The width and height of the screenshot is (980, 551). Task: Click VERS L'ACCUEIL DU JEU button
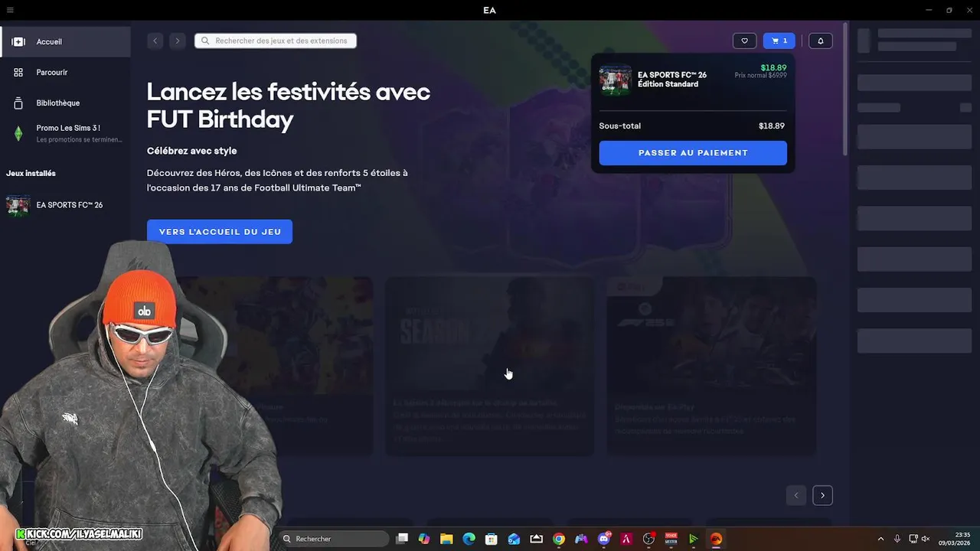pyautogui.click(x=220, y=232)
